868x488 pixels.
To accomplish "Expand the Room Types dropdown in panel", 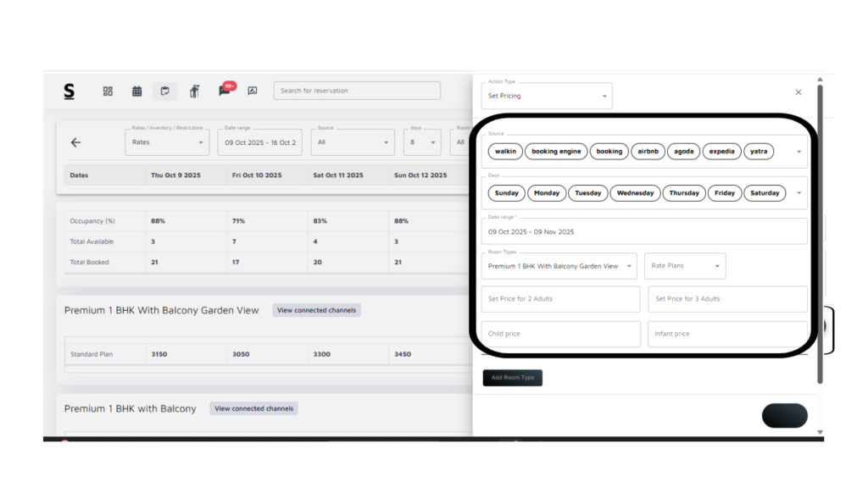I will (559, 266).
